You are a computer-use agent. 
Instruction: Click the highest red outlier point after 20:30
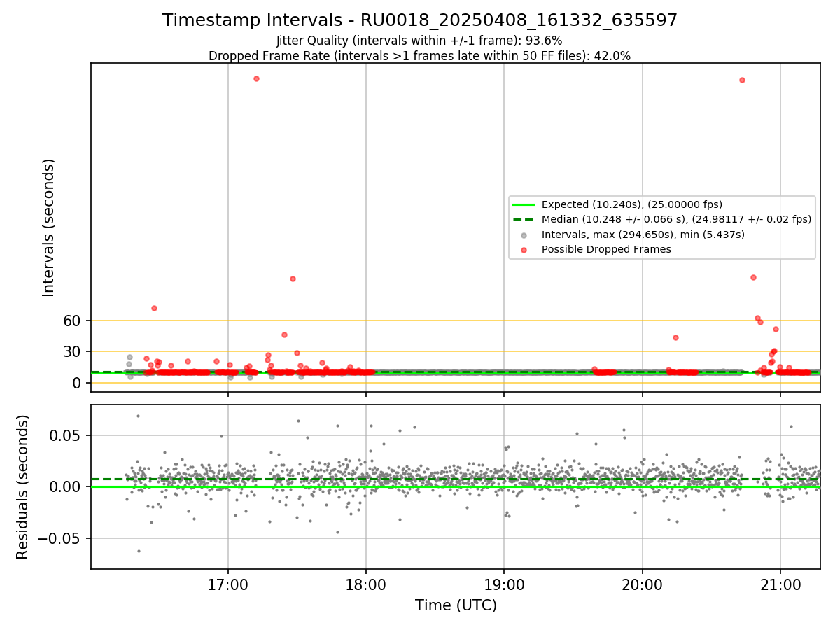(742, 80)
